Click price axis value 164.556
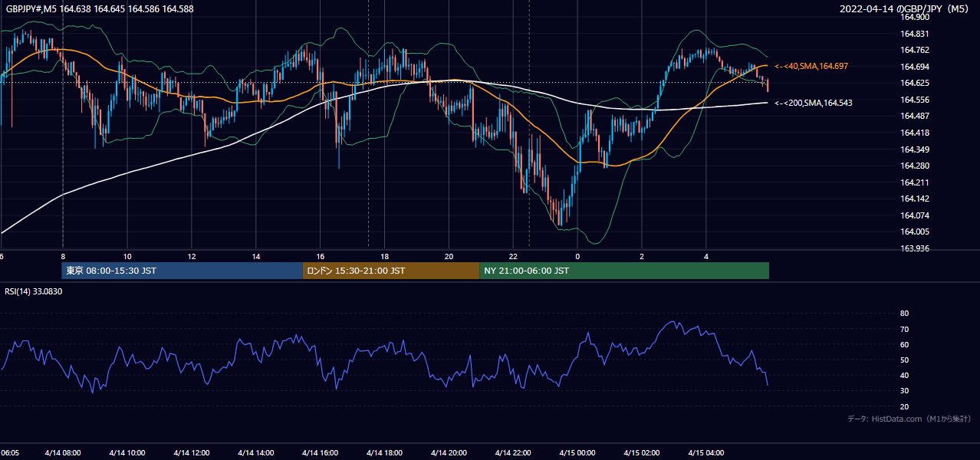The height and width of the screenshot is (460, 980). pyautogui.click(x=915, y=100)
